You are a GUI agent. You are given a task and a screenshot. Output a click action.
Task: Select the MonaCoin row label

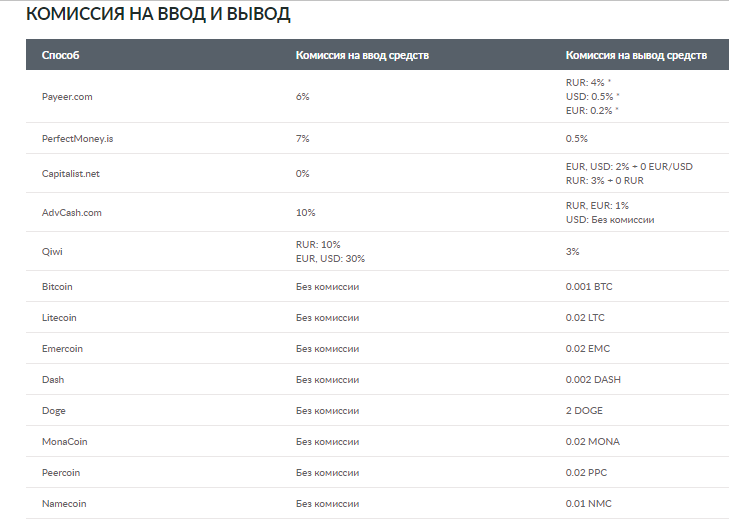click(x=64, y=442)
